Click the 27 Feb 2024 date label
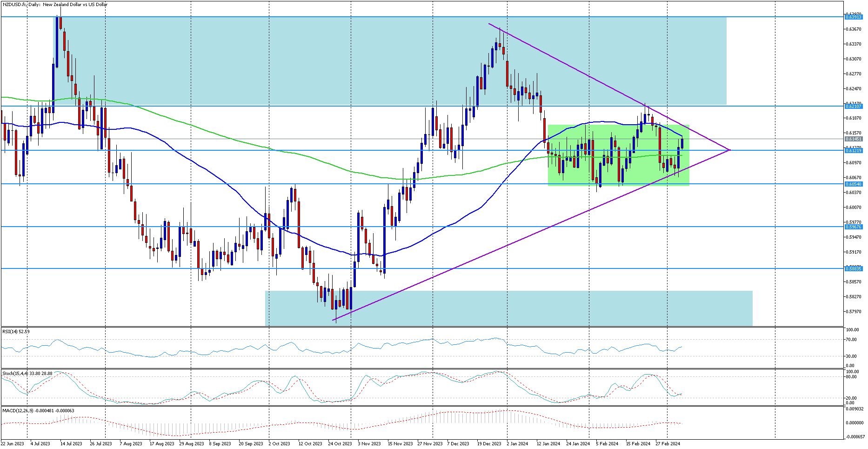868x449 pixels. click(668, 444)
